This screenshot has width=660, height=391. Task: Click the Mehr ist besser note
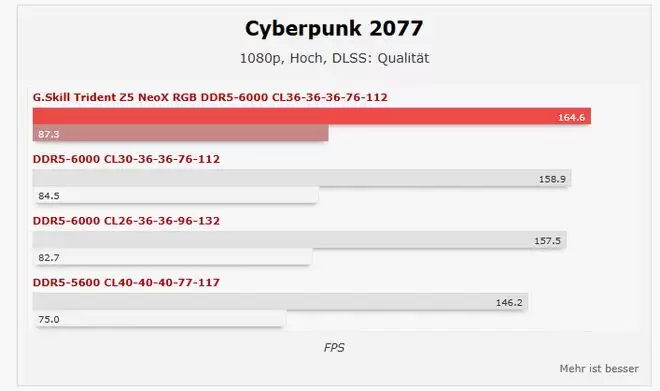tap(599, 369)
